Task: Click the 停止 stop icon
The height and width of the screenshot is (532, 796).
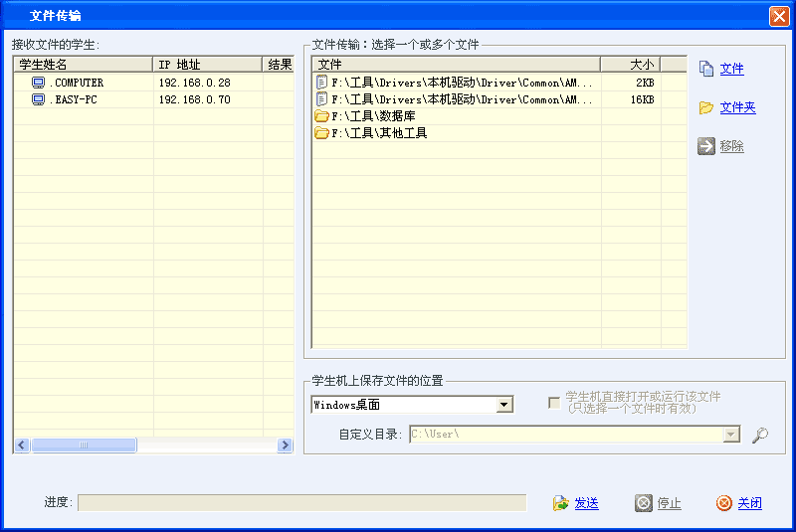Action: [644, 503]
